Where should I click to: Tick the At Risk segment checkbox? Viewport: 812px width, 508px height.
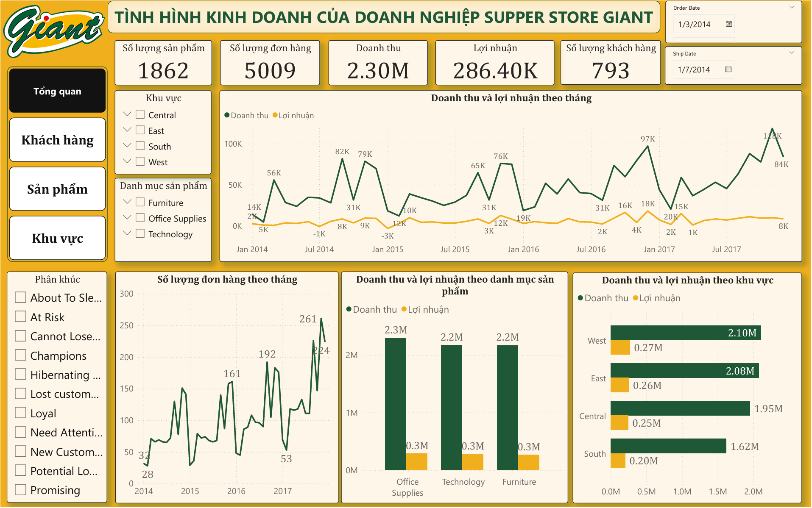[20, 316]
